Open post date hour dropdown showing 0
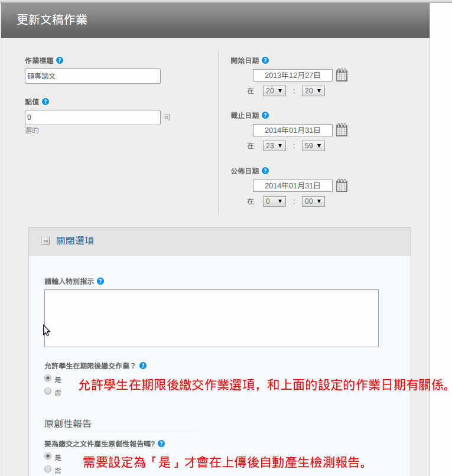Viewport: 452px width, 476px height. 274,201
